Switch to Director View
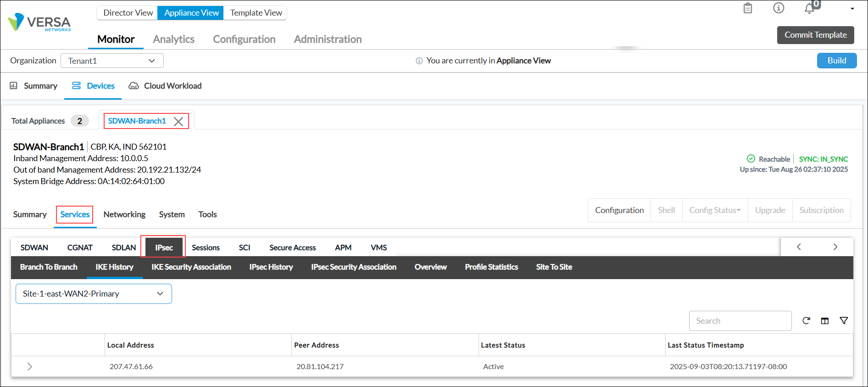Viewport: 868px width, 387px height. [x=128, y=13]
